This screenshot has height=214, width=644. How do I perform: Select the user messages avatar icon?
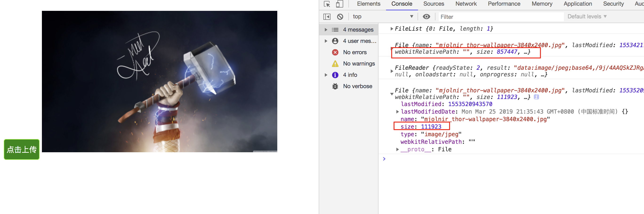[335, 41]
